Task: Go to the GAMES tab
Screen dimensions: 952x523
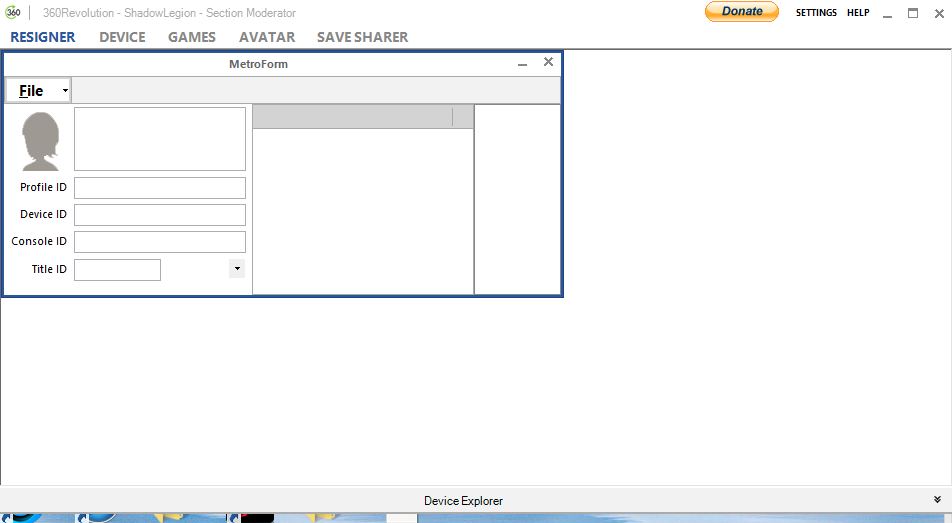Action: (192, 37)
